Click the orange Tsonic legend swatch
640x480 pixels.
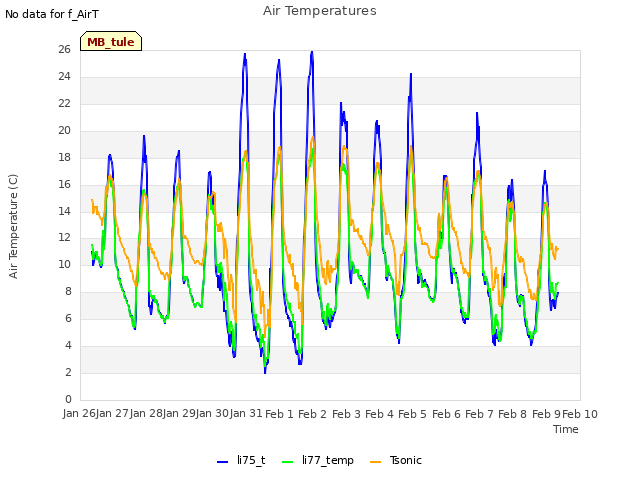point(376,462)
